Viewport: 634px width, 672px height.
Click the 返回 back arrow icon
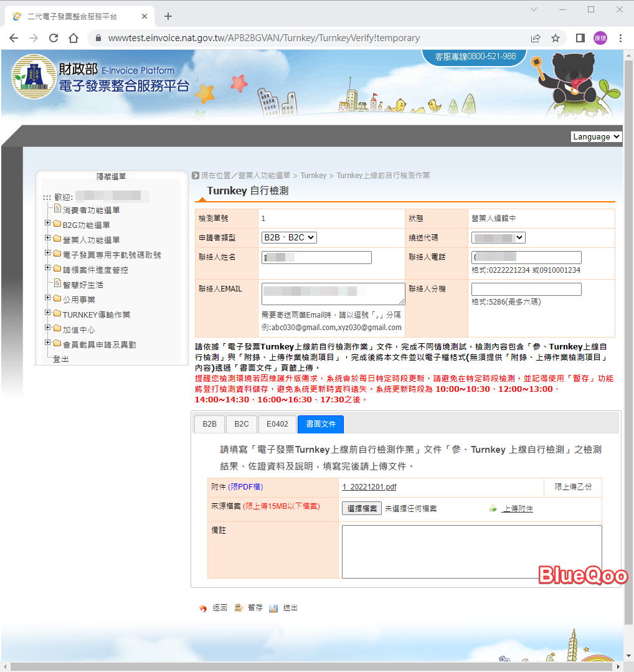tap(203, 608)
